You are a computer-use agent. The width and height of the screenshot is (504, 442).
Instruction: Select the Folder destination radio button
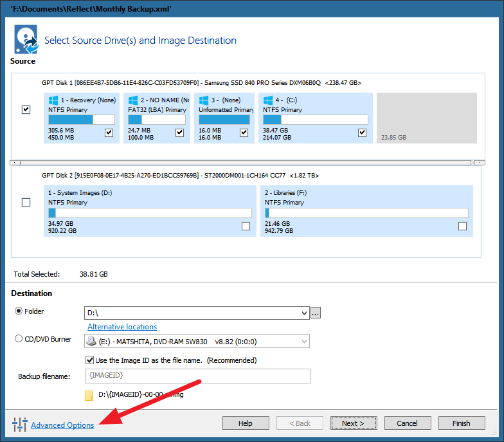(19, 311)
